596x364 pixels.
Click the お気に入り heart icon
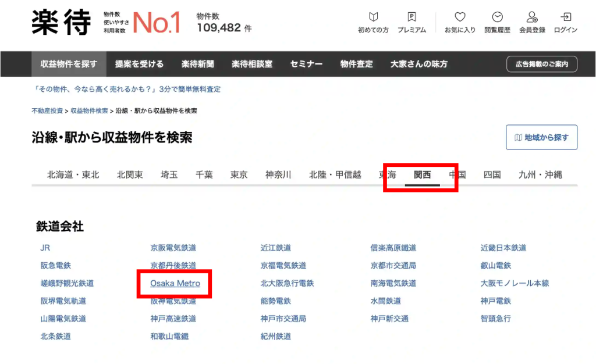pyautogui.click(x=460, y=17)
